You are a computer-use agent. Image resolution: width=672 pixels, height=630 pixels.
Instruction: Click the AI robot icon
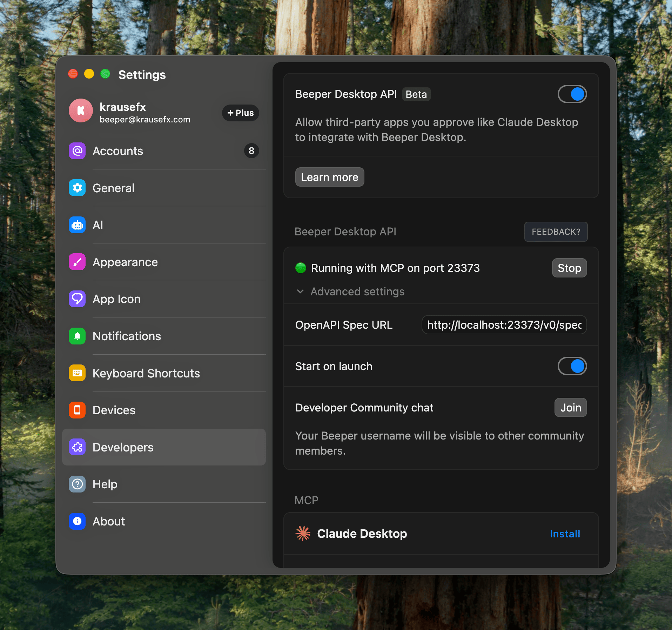pyautogui.click(x=77, y=225)
